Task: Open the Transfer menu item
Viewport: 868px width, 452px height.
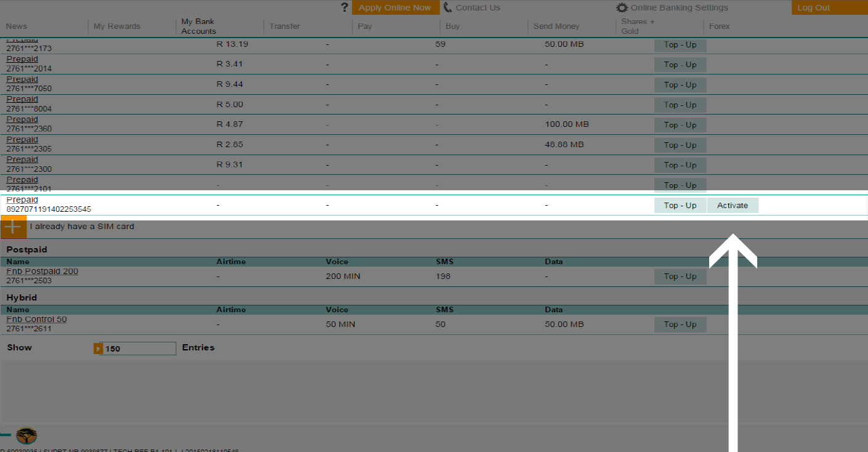Action: click(284, 26)
